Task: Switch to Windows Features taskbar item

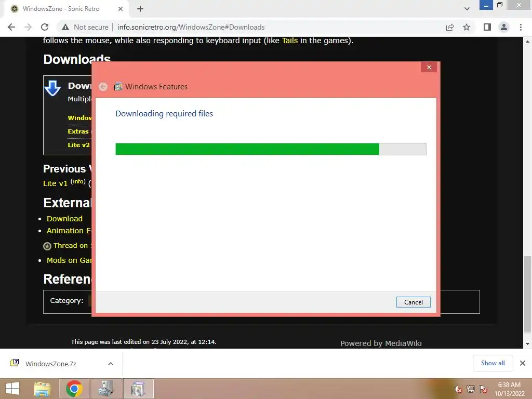Action: [x=138, y=389]
